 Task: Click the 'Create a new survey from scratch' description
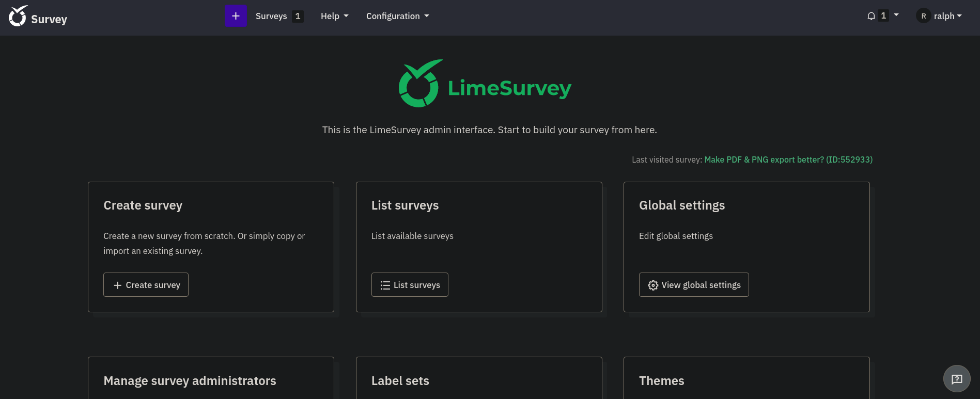coord(204,243)
